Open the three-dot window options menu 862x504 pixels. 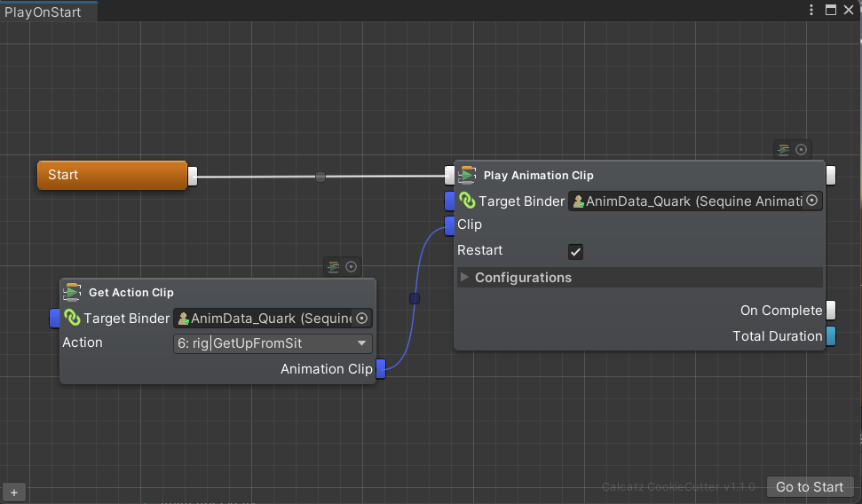click(811, 10)
